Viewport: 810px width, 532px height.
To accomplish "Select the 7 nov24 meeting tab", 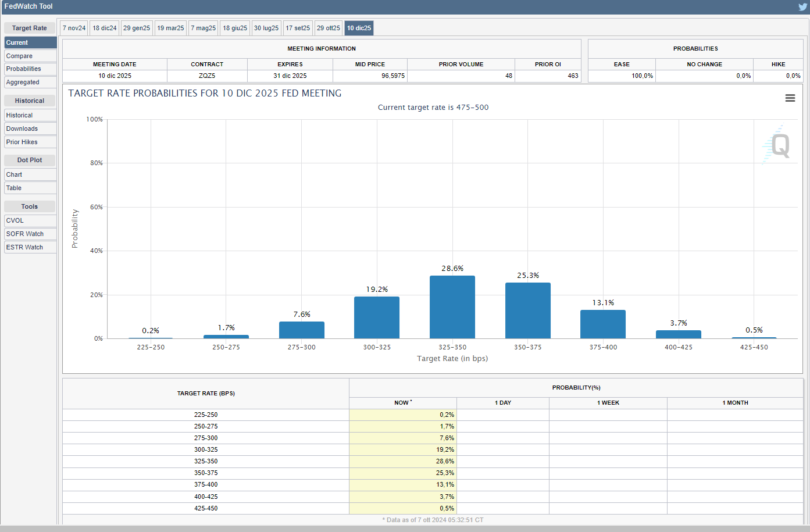I will click(x=74, y=28).
